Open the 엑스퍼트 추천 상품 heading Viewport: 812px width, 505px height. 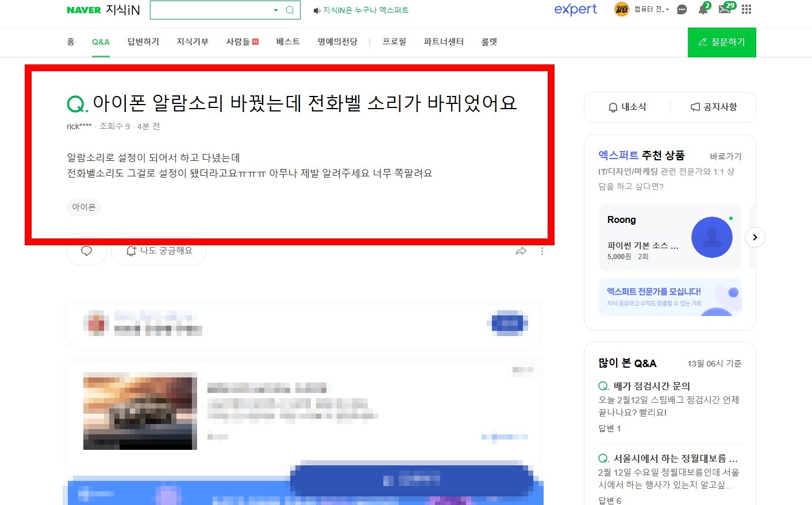[x=641, y=155]
